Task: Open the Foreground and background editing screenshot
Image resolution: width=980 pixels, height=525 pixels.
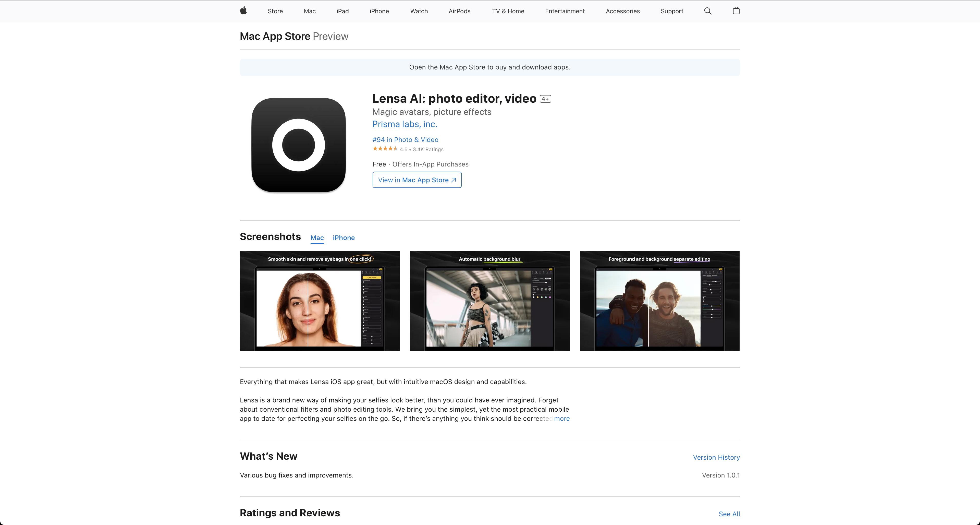Action: pyautogui.click(x=659, y=301)
